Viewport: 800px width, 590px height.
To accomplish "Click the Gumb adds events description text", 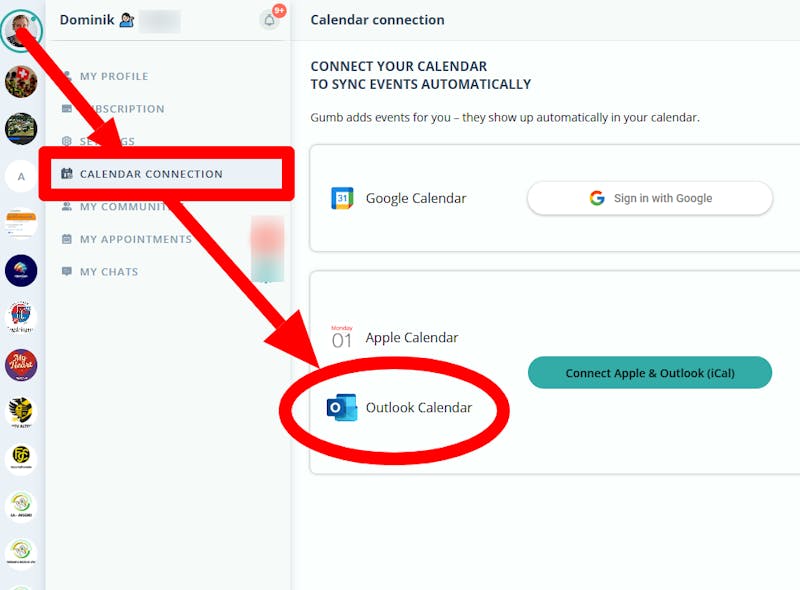I will point(505,117).
